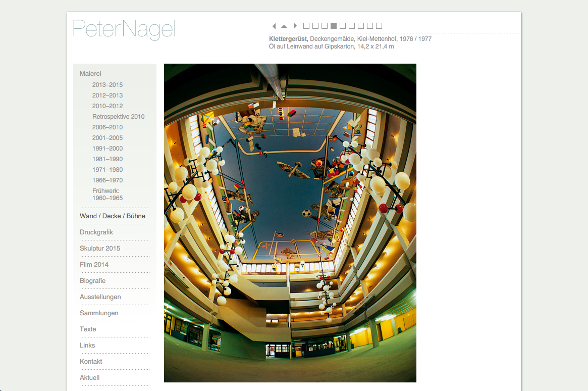
Task: Open the Ausstellungen page
Action: (x=100, y=297)
